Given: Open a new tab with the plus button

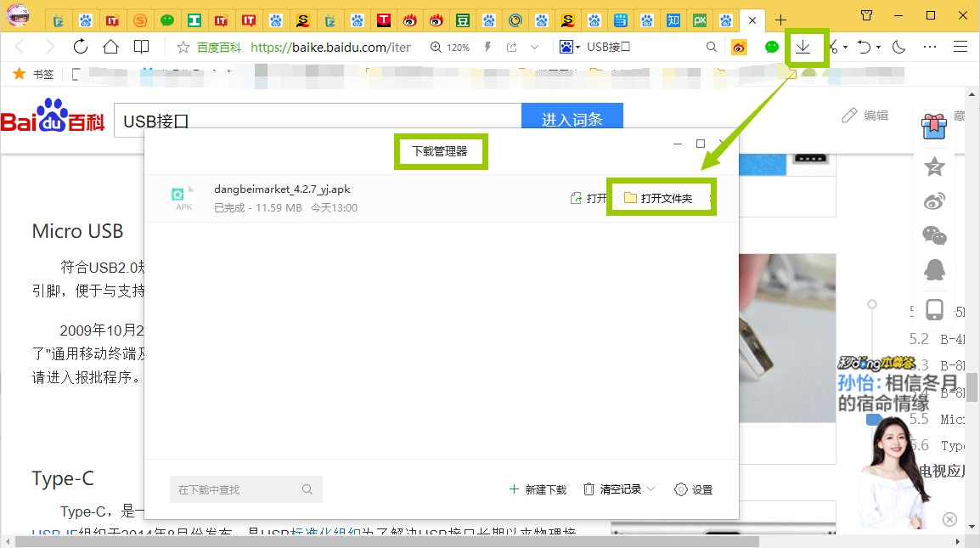Looking at the screenshot, I should click(780, 20).
